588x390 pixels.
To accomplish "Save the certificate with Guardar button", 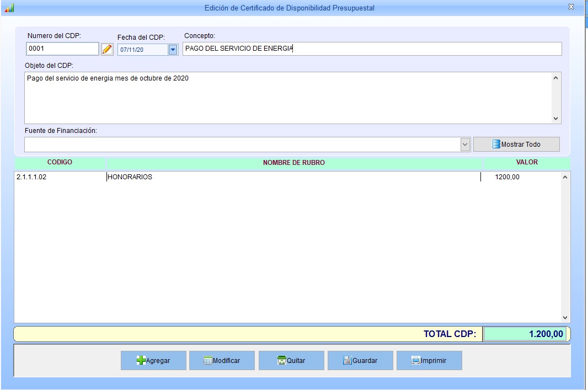I will 360,360.
